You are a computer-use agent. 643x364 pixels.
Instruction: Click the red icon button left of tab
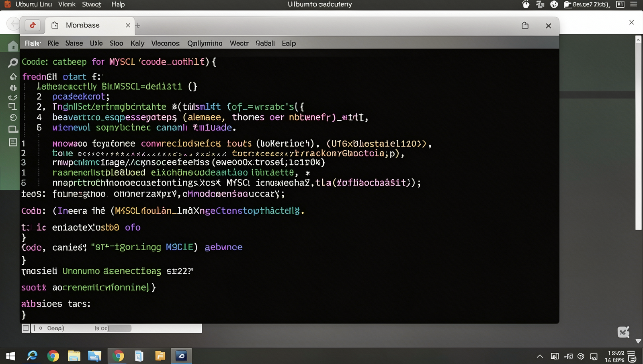33,25
